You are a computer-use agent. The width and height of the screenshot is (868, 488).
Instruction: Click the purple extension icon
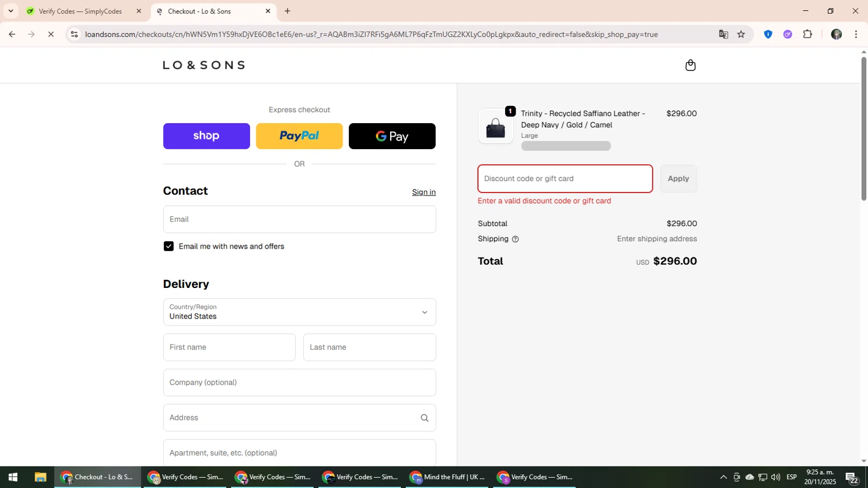pos(788,34)
